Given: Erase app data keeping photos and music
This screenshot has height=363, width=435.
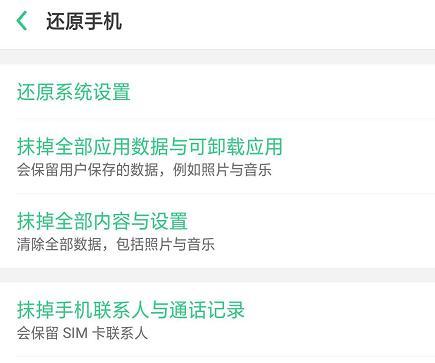Looking at the screenshot, I should point(217,156).
